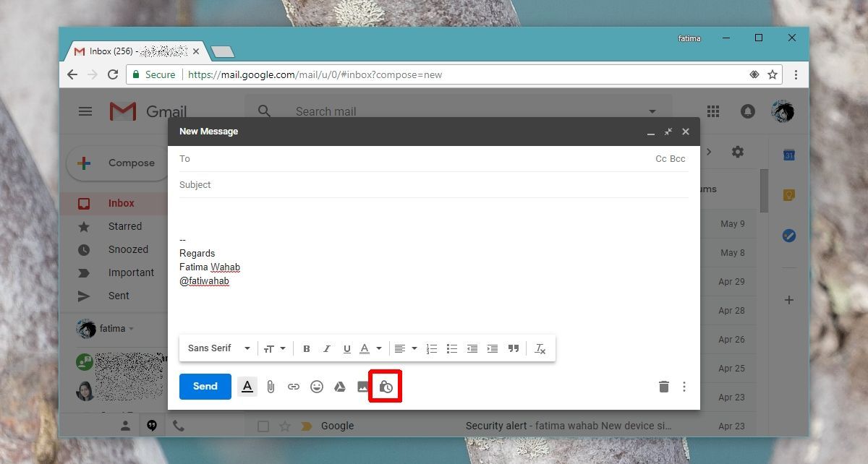
Task: Open more options three-dot menu in compose
Action: pos(684,387)
